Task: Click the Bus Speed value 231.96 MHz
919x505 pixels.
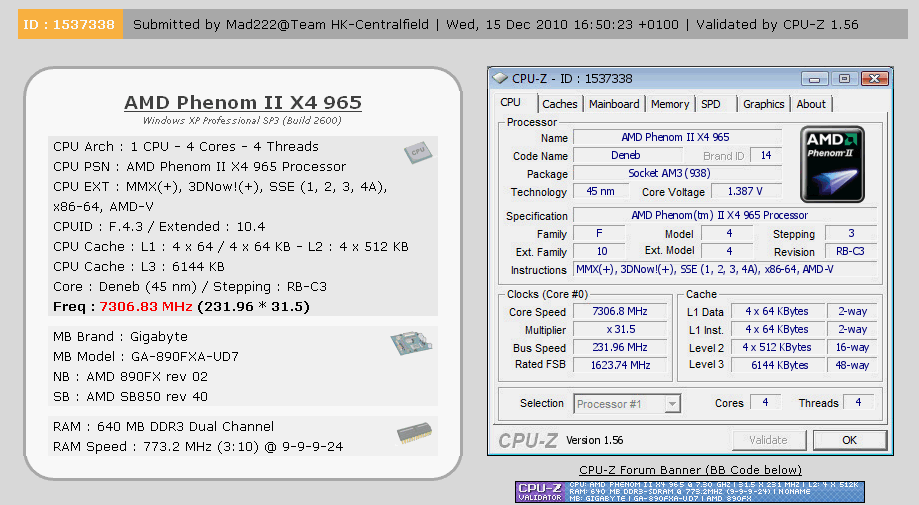Action: click(x=620, y=347)
